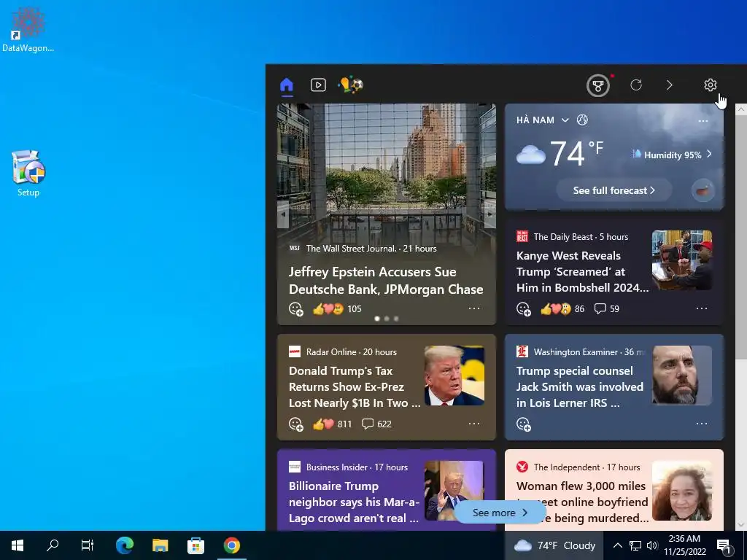Open more options on Kanye story
Screen dimensions: 747x560
702,308
